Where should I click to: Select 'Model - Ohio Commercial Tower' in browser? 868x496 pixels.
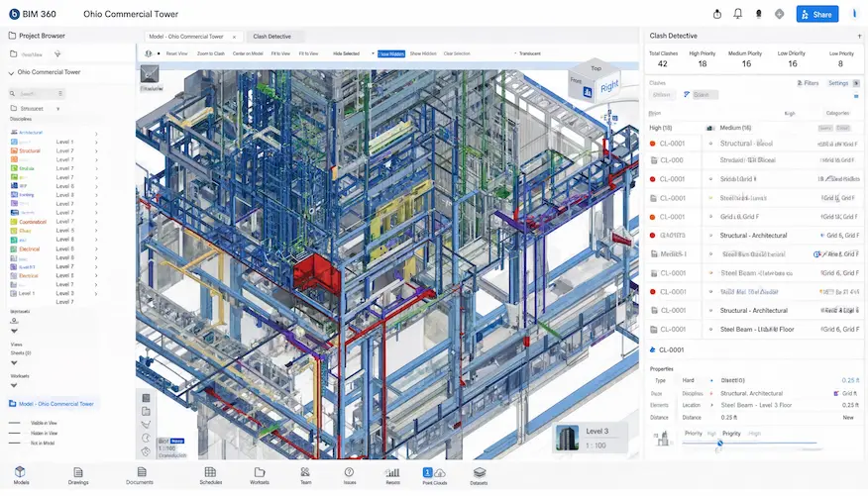click(x=53, y=404)
